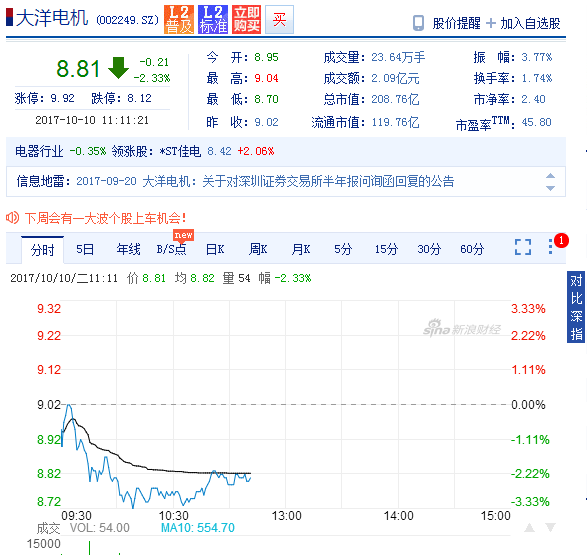Click the 立即购买 red badge icon

tap(246, 19)
